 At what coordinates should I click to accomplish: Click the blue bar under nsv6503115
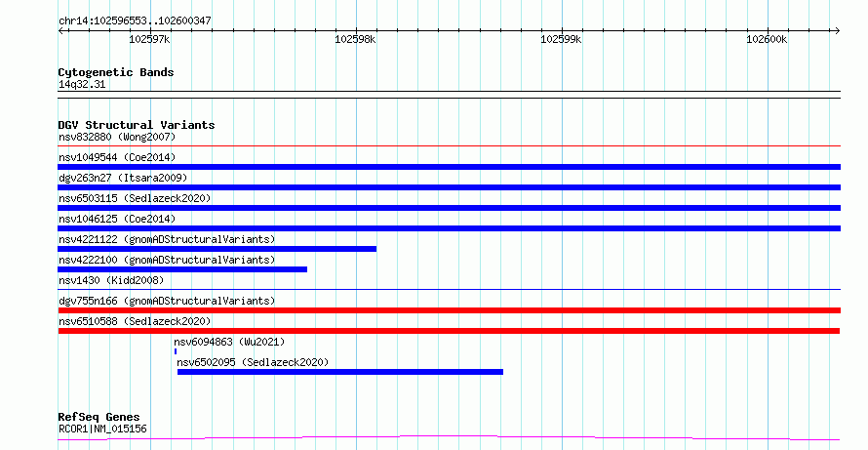pyautogui.click(x=449, y=208)
